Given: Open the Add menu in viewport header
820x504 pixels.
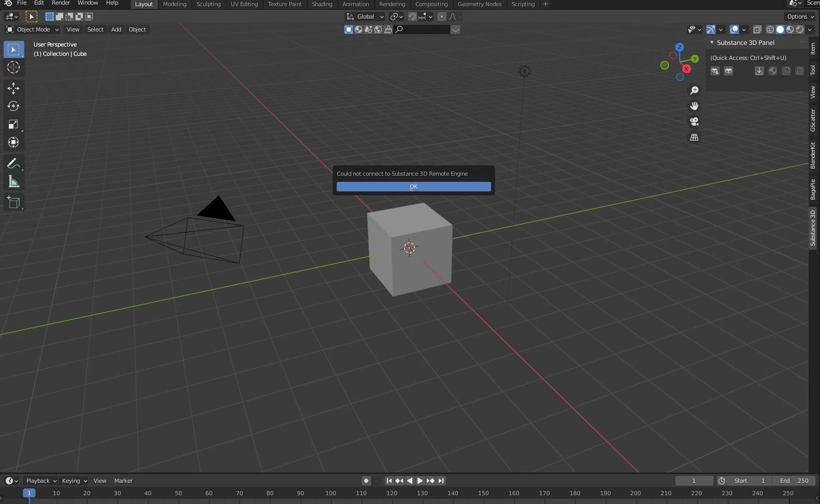Looking at the screenshot, I should point(116,29).
